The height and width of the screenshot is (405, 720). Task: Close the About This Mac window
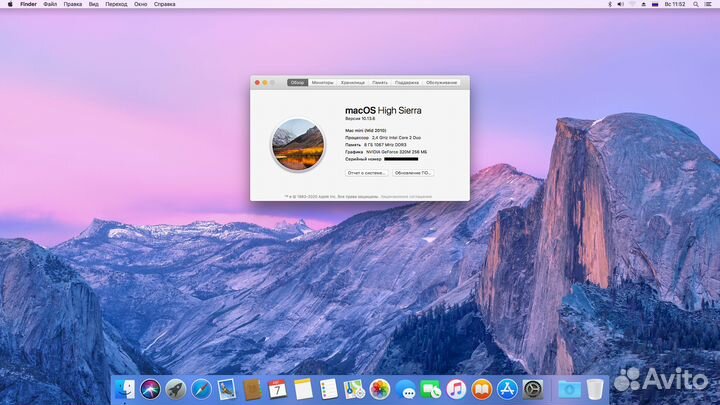pyautogui.click(x=257, y=83)
